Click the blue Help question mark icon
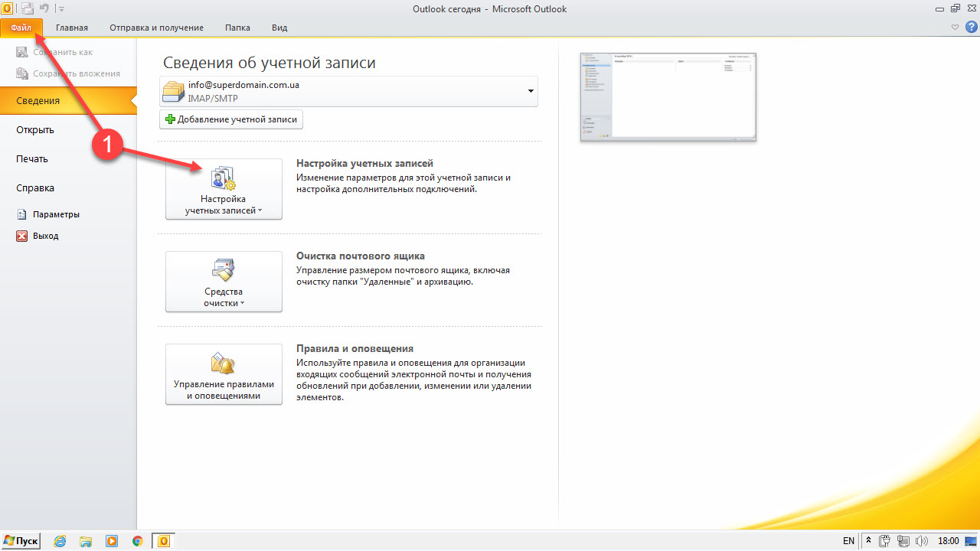 click(x=972, y=27)
